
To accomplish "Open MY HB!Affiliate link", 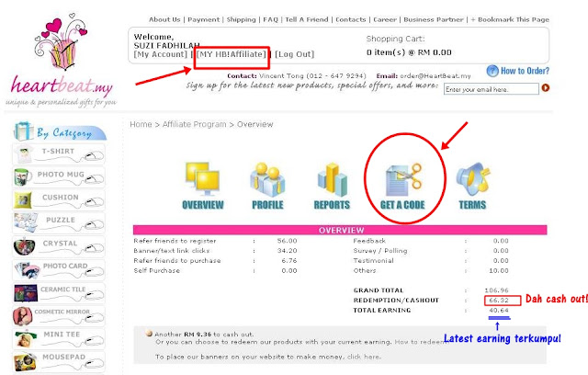I will point(232,54).
